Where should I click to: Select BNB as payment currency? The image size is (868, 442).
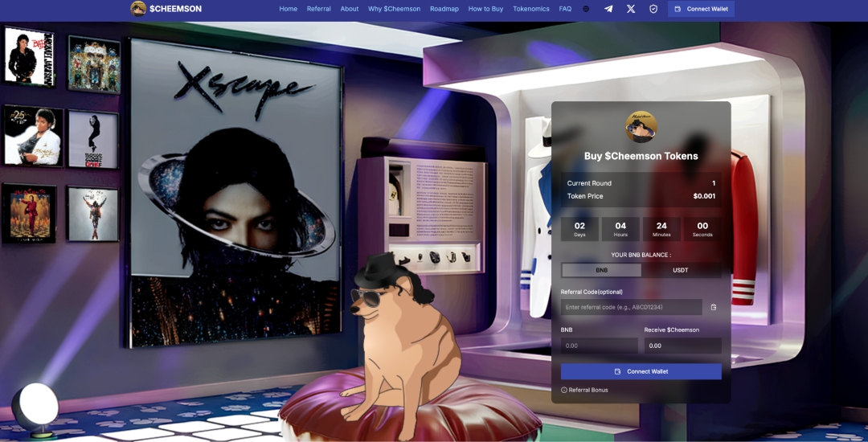(x=601, y=270)
